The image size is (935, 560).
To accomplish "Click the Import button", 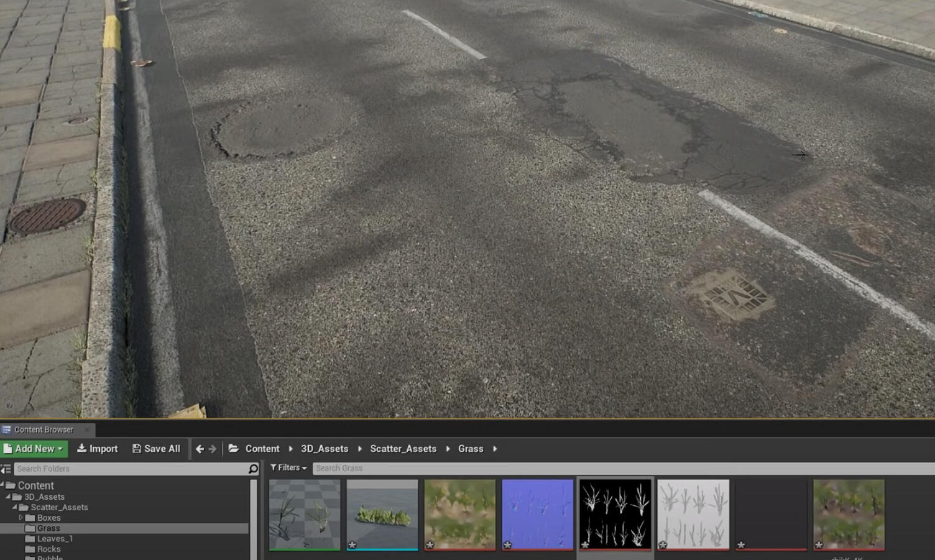I will [x=97, y=449].
